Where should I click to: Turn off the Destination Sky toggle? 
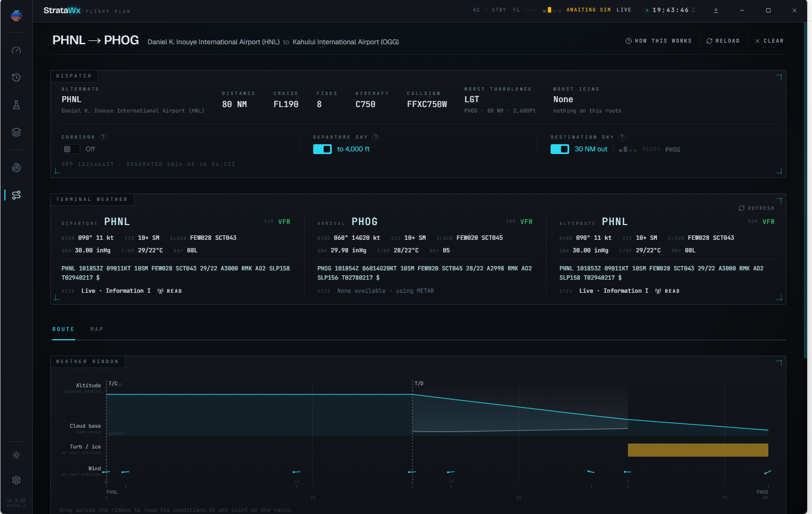click(x=560, y=149)
